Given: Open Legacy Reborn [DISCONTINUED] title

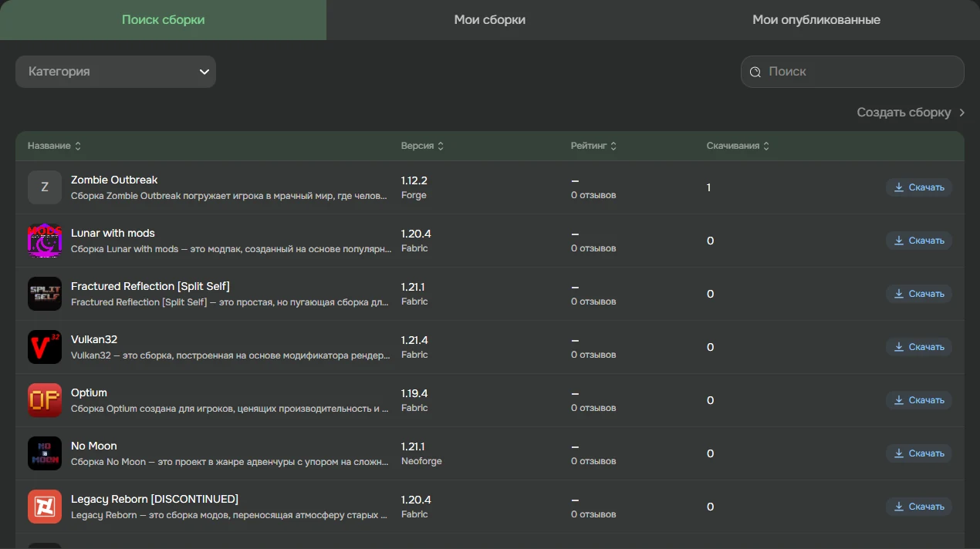Looking at the screenshot, I should point(154,499).
